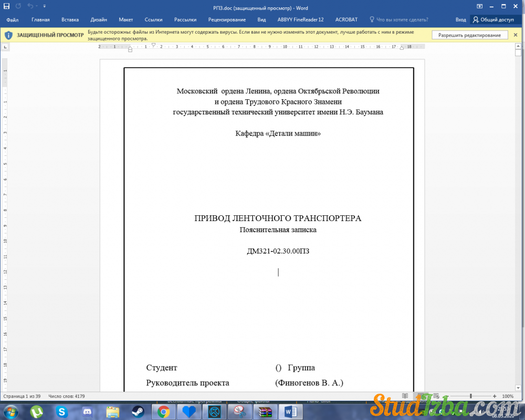Screen dimensions: 525x420
Task: Click the Общий доступ share button
Action: coord(493,19)
